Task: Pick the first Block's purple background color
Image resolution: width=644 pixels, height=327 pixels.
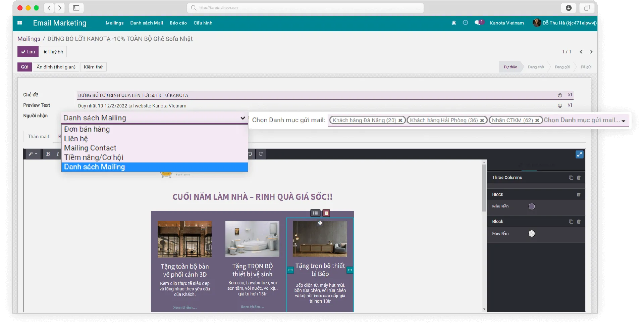Action: point(532,206)
